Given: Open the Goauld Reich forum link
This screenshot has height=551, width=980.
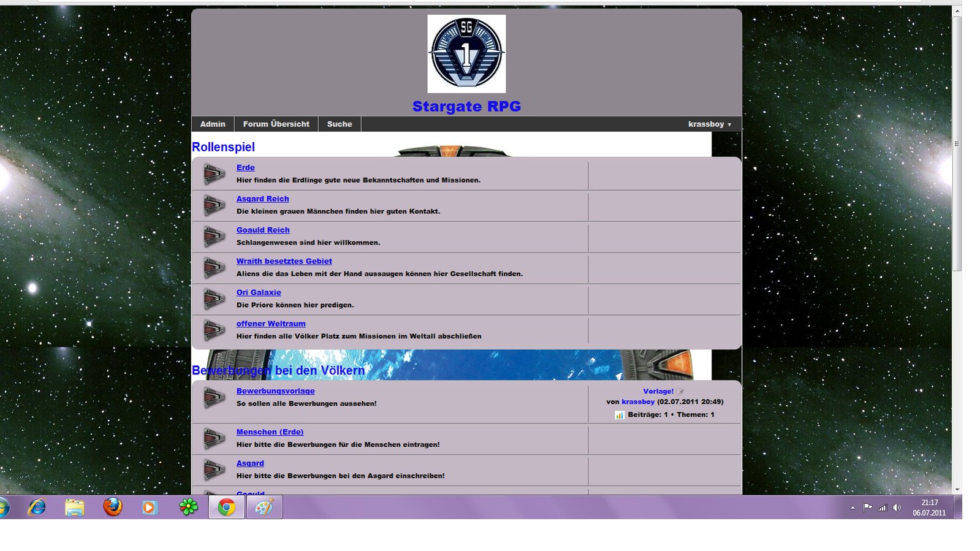Looking at the screenshot, I should tap(263, 230).
